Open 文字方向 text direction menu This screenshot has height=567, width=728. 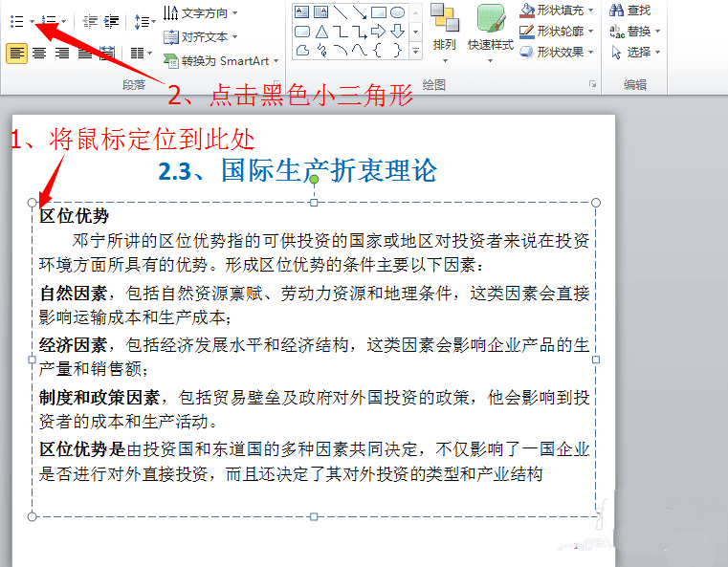[200, 13]
